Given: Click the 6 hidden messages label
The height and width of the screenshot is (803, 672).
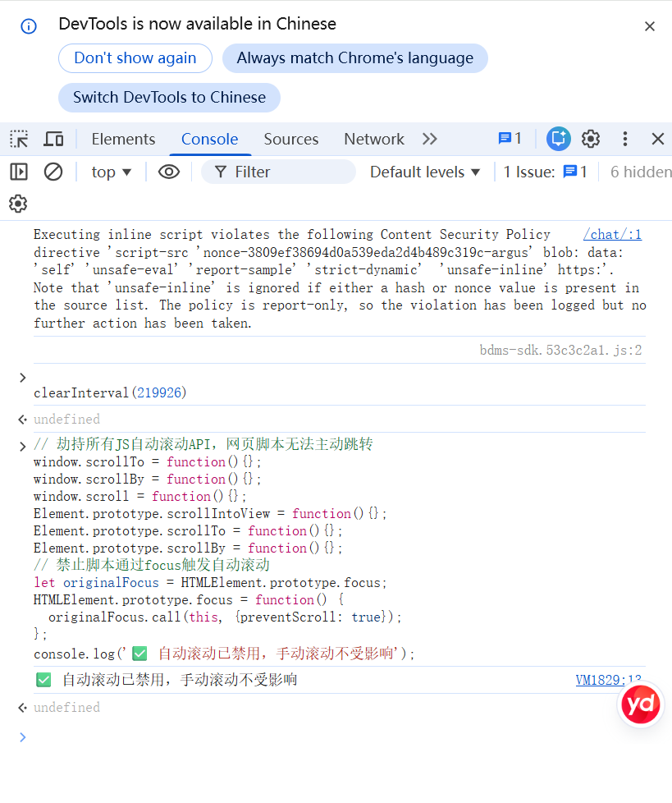Looking at the screenshot, I should [641, 172].
